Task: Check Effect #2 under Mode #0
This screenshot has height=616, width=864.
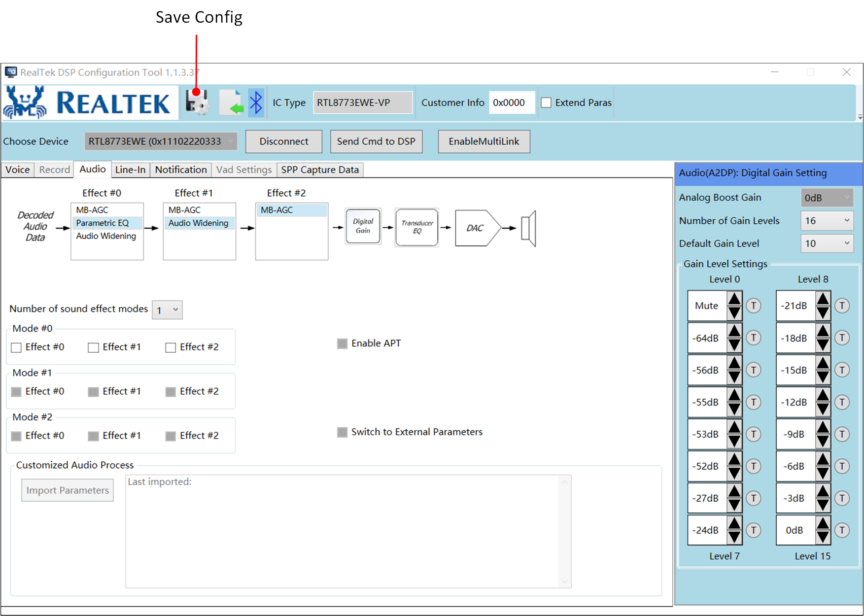Action: pos(171,347)
